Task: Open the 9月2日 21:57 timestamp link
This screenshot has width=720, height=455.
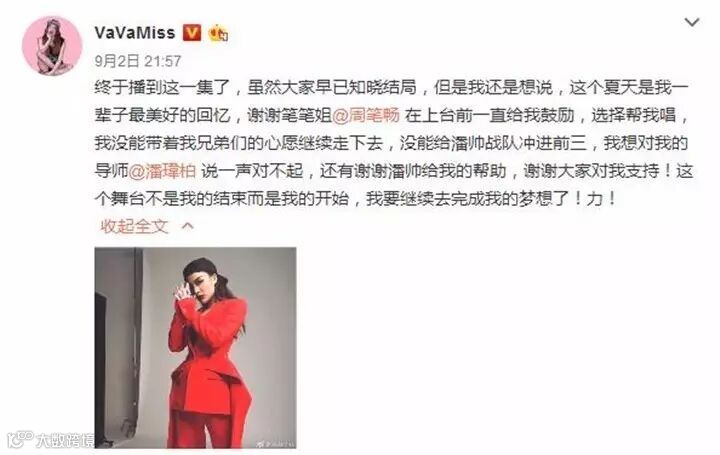Action: tap(138, 61)
